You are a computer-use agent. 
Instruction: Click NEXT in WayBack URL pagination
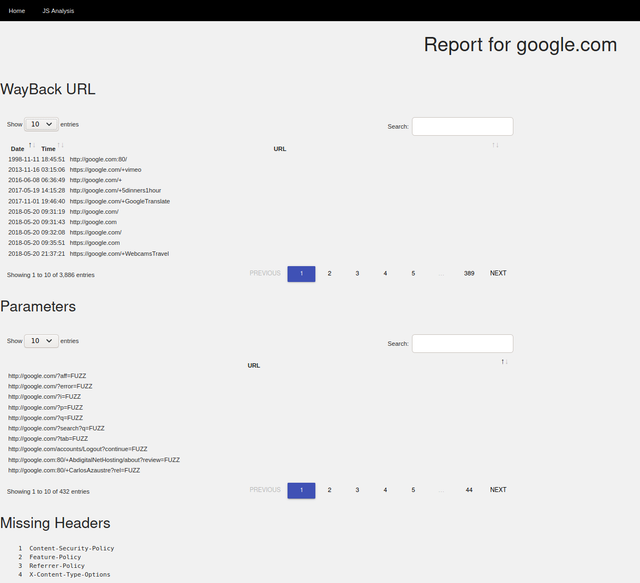(x=498, y=273)
